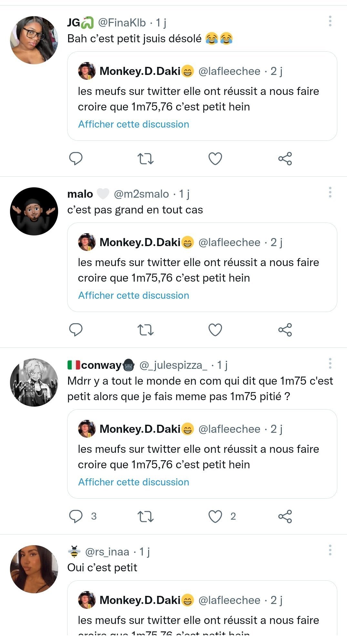Open more options for @rs_inaa tweet
347x644 pixels.
click(330, 550)
